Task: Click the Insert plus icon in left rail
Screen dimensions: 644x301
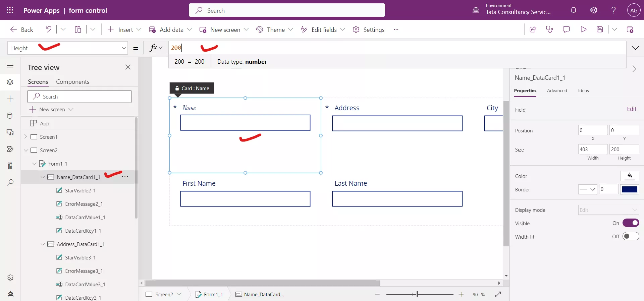Action: [x=10, y=99]
